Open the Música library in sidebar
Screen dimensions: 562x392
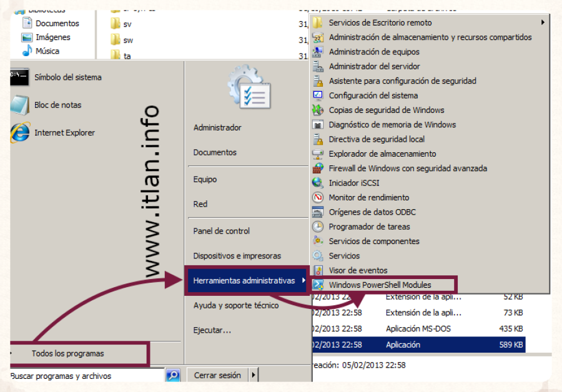[47, 51]
